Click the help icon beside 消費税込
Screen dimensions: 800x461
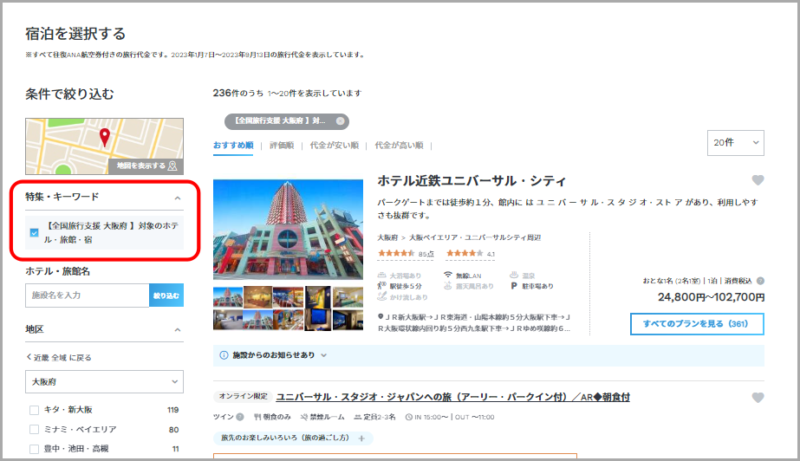760,280
